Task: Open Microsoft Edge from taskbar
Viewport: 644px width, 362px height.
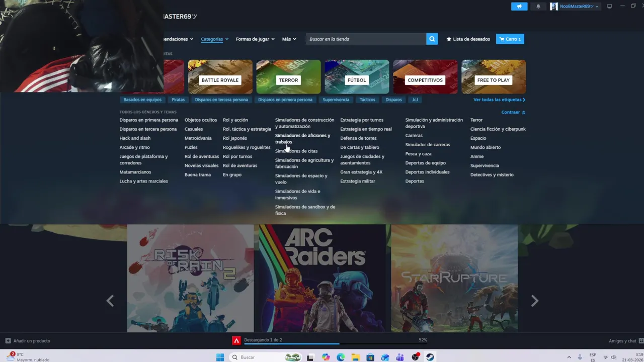Action: [341, 357]
